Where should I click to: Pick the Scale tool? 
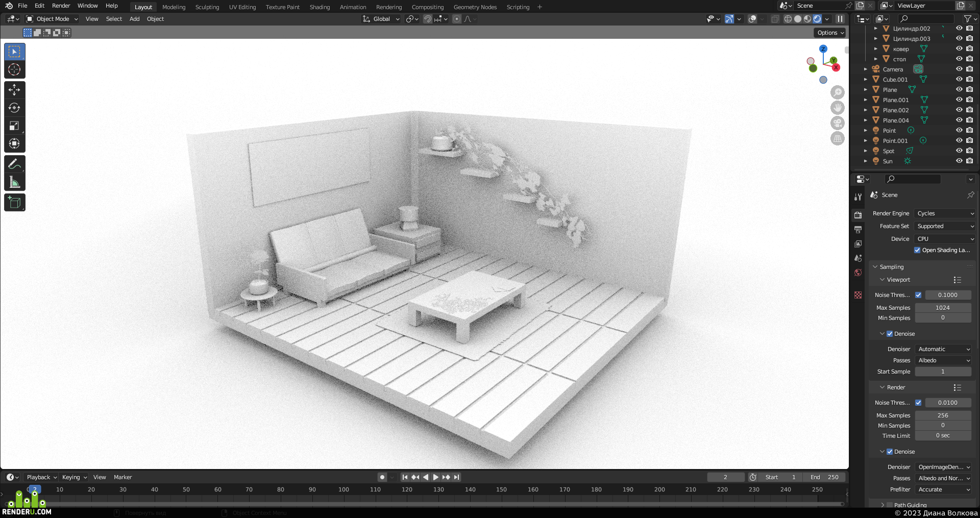coord(14,126)
